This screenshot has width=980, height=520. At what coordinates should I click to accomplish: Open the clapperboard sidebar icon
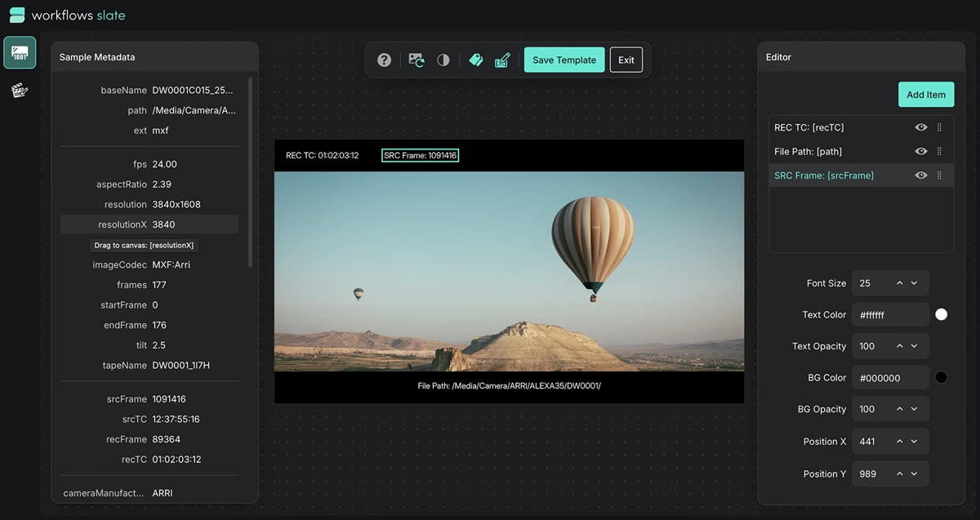point(20,90)
